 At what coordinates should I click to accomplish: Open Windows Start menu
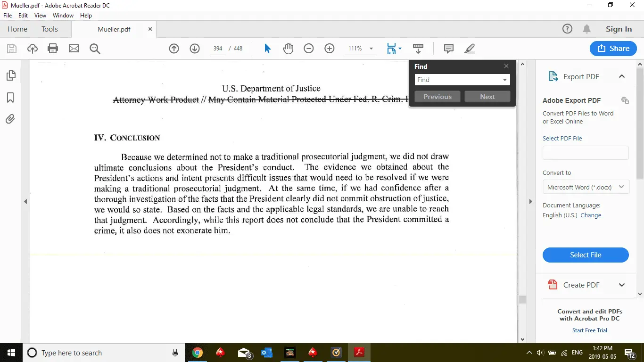(x=11, y=353)
